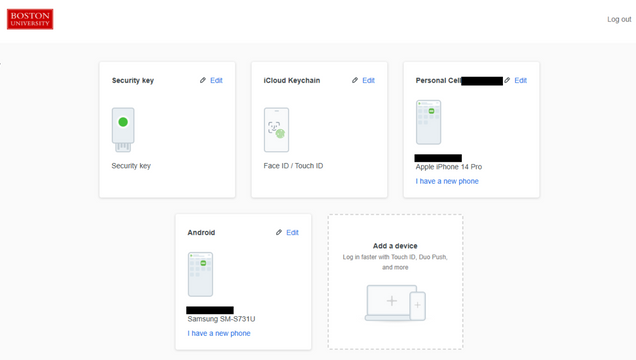Click 'I have a new phone' under Samsung
The height and width of the screenshot is (360, 636).
click(x=219, y=333)
